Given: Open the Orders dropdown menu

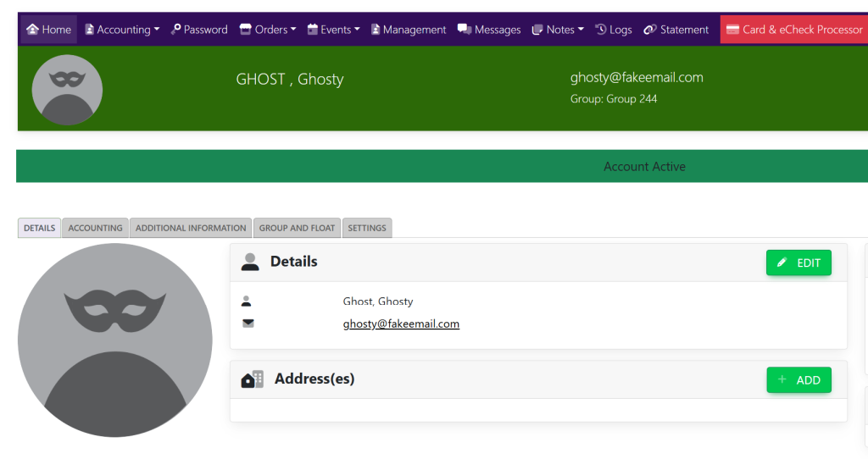Looking at the screenshot, I should (268, 30).
